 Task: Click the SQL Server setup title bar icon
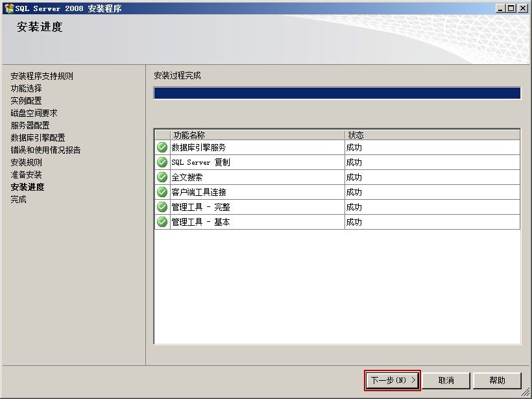click(9, 8)
